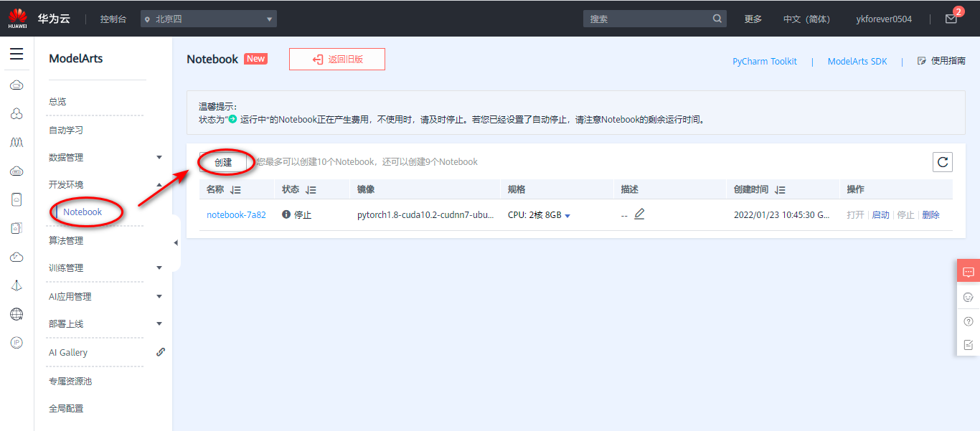Screen dimensions: 980x431
Task: Click 更多 in the top bar
Action: pyautogui.click(x=753, y=19)
